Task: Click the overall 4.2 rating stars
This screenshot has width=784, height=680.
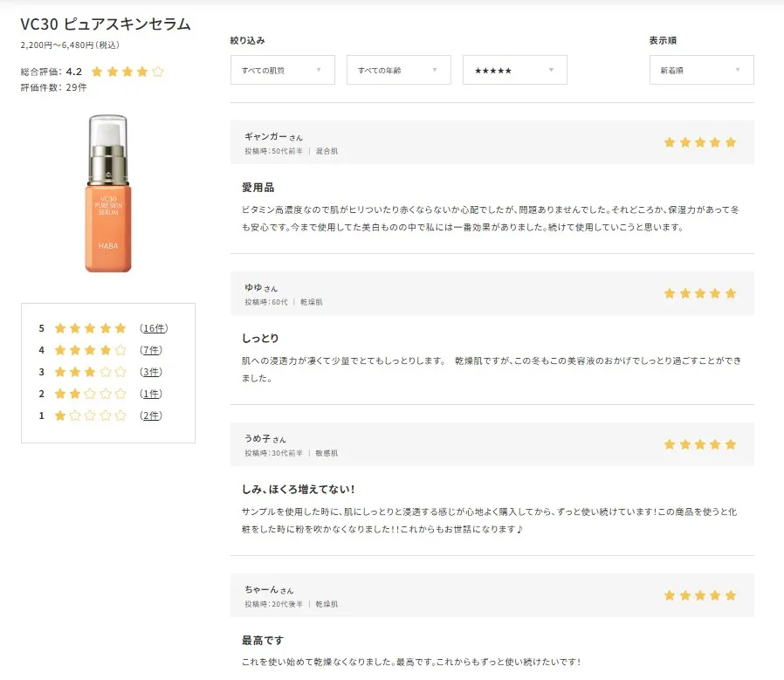Action: pyautogui.click(x=127, y=72)
